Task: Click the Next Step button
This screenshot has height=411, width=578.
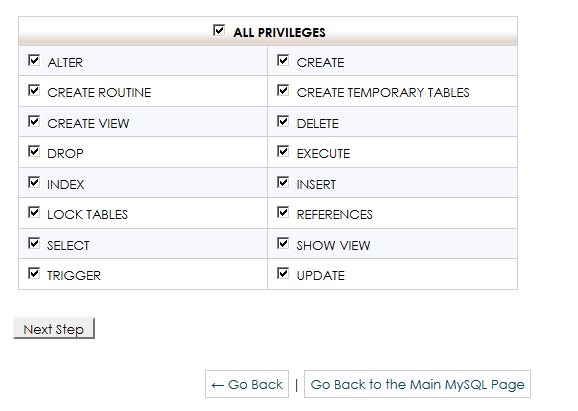Action: pyautogui.click(x=54, y=328)
